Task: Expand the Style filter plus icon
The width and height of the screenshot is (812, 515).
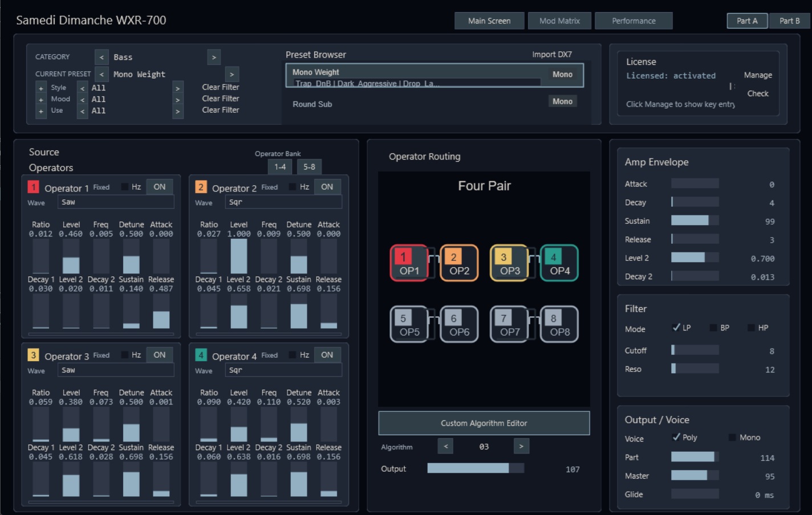Action: coord(40,88)
